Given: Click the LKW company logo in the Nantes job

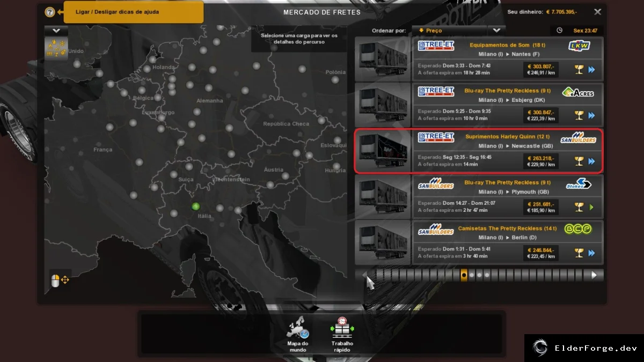Looking at the screenshot, I should point(579,46).
